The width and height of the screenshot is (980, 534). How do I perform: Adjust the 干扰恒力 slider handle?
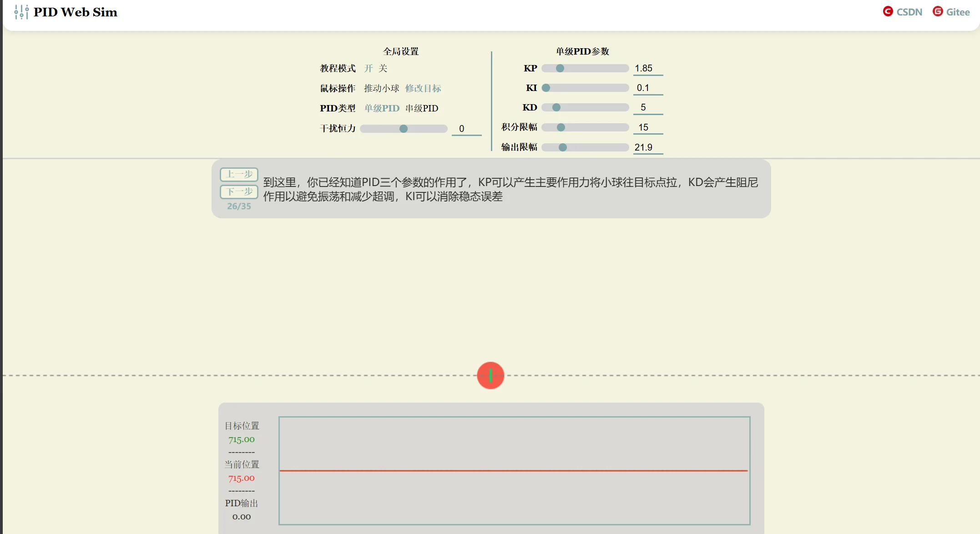pos(404,129)
